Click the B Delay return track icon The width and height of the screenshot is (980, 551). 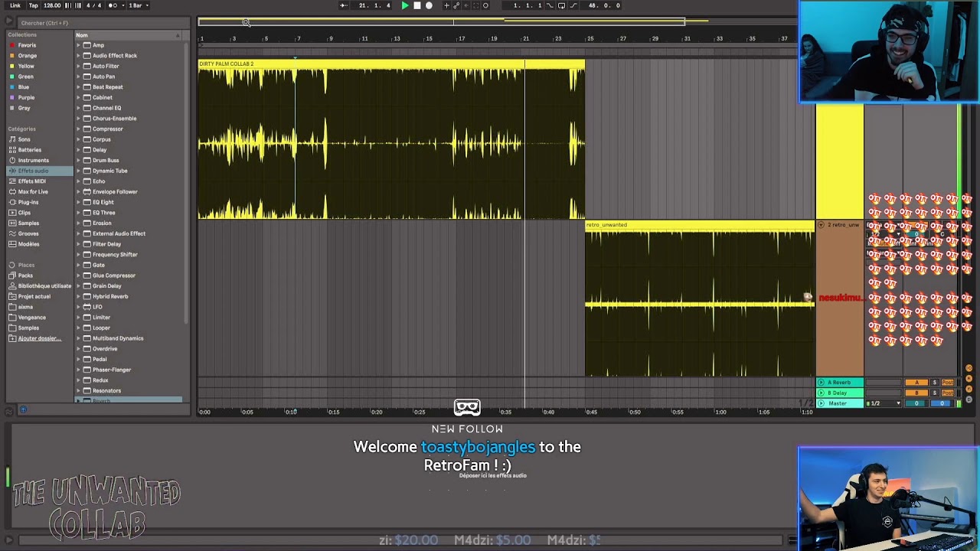pos(821,393)
